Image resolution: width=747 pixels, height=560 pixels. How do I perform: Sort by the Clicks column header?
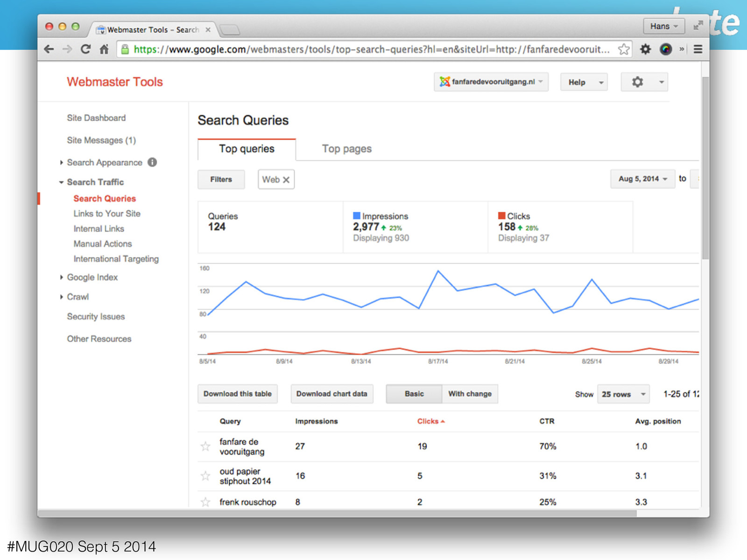point(431,421)
